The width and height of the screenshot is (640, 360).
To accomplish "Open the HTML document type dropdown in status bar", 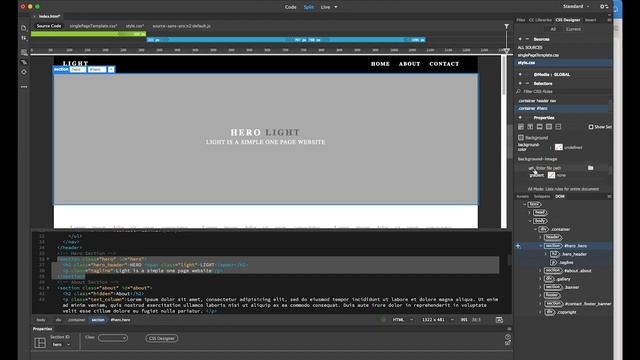I will tap(402, 320).
